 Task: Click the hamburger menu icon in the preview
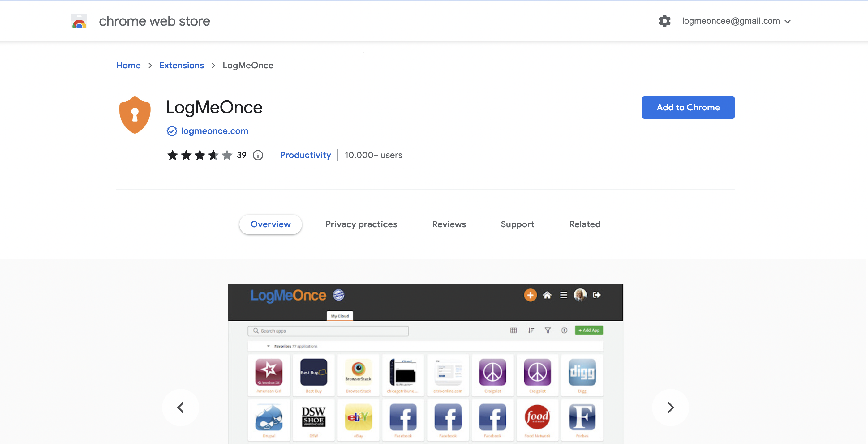tap(563, 295)
